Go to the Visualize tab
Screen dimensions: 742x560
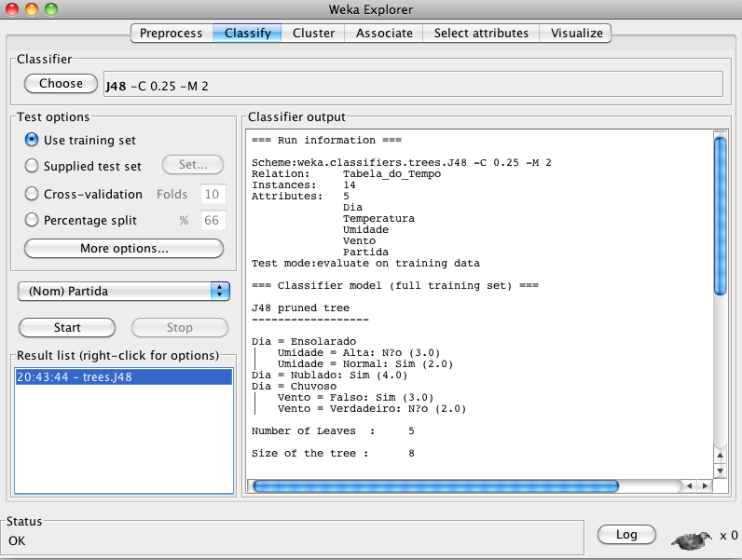pos(576,33)
